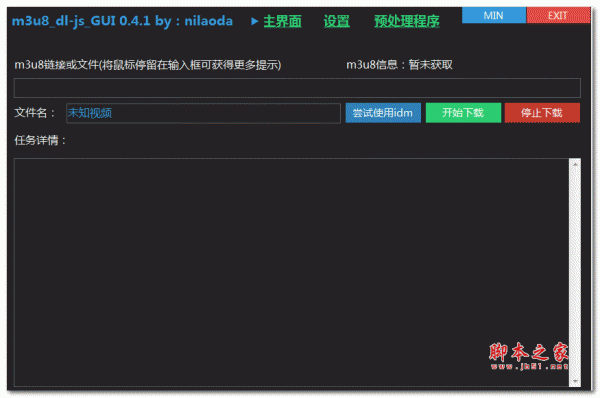Viewport: 600px width, 398px height.
Task: Click the task log scrollbar track
Action: pyautogui.click(x=575, y=272)
